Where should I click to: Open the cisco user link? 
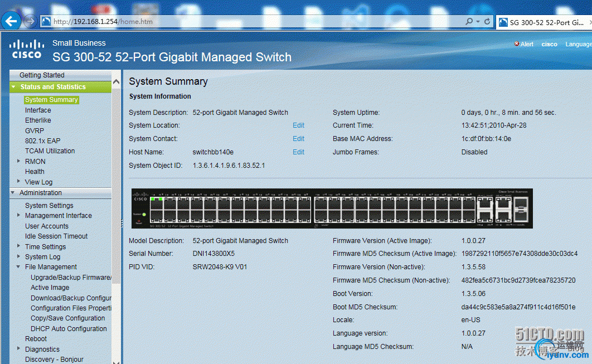[x=549, y=44]
